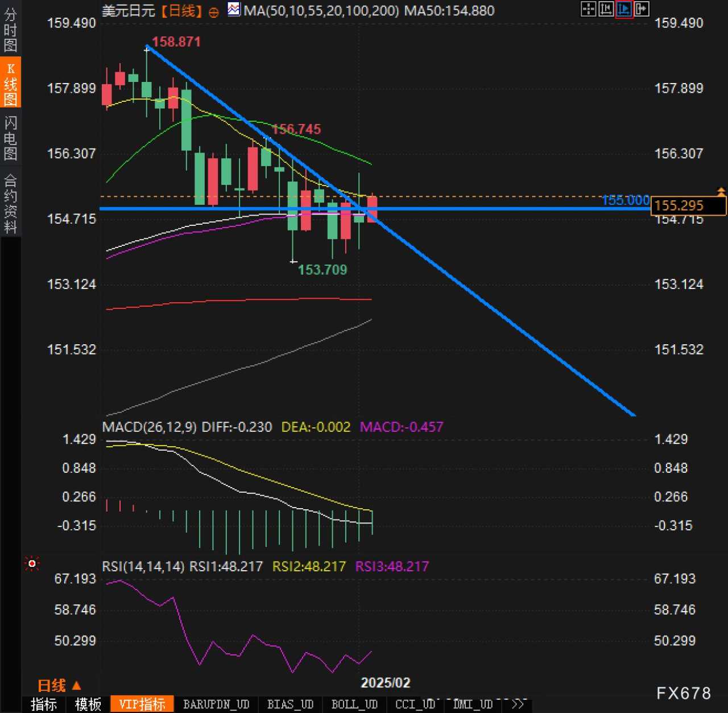Select the BARUPDN_UD indicator
Viewport: 728px width, 713px height.
(216, 704)
